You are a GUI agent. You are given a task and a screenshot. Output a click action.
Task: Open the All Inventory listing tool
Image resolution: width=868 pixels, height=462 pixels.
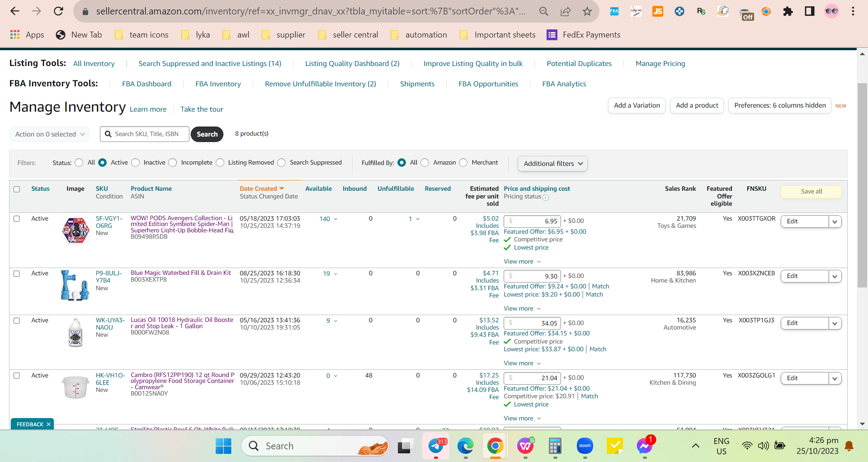point(94,64)
